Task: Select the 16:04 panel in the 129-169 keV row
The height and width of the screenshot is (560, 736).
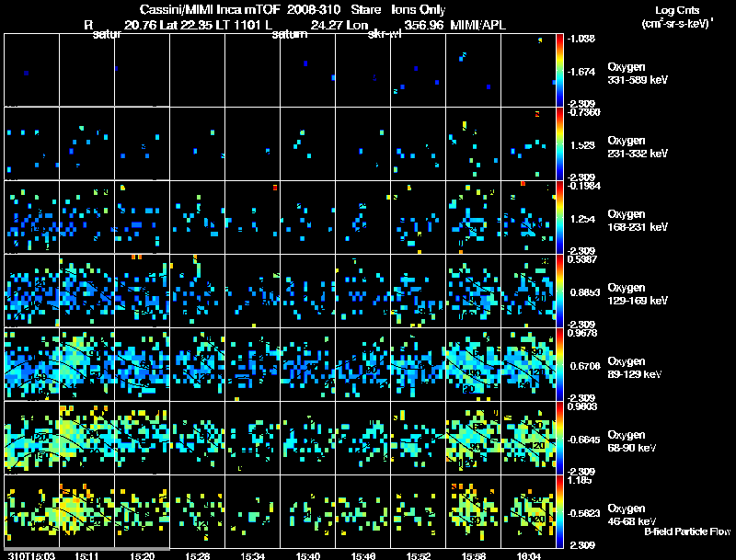Action: (528, 291)
